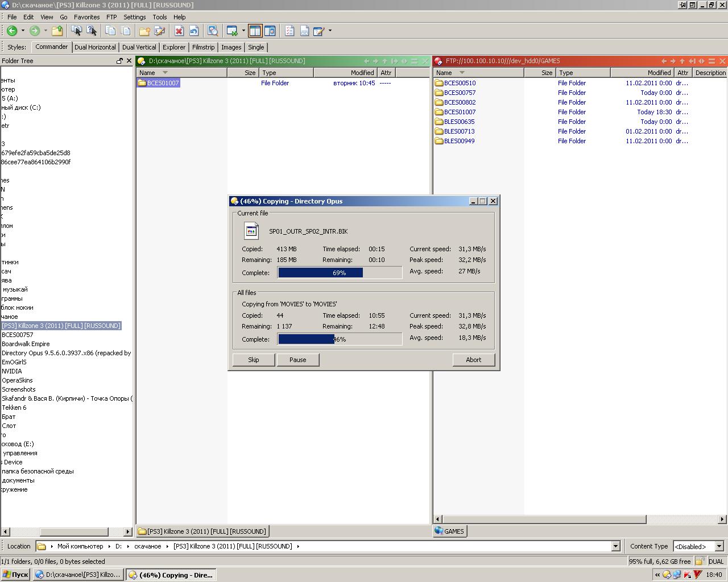
Task: Open the Find magnifier tool icon
Action: (213, 31)
